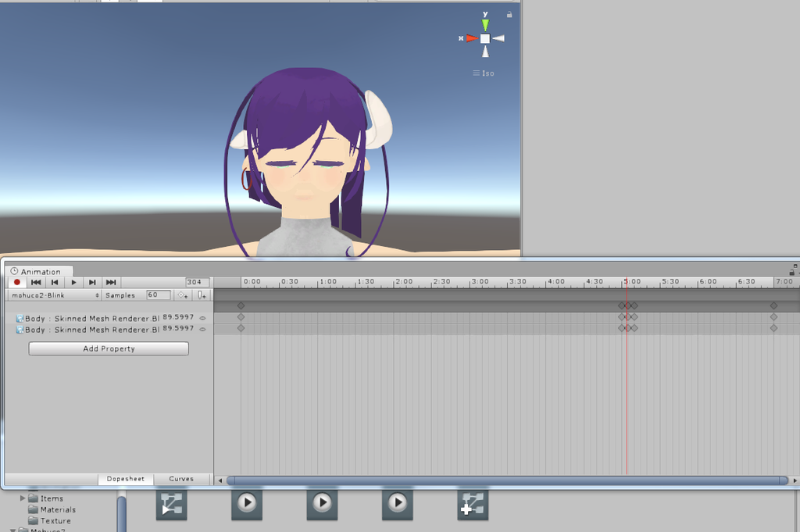
Task: Click the Add Keyframe diamond icon
Action: pos(183,295)
